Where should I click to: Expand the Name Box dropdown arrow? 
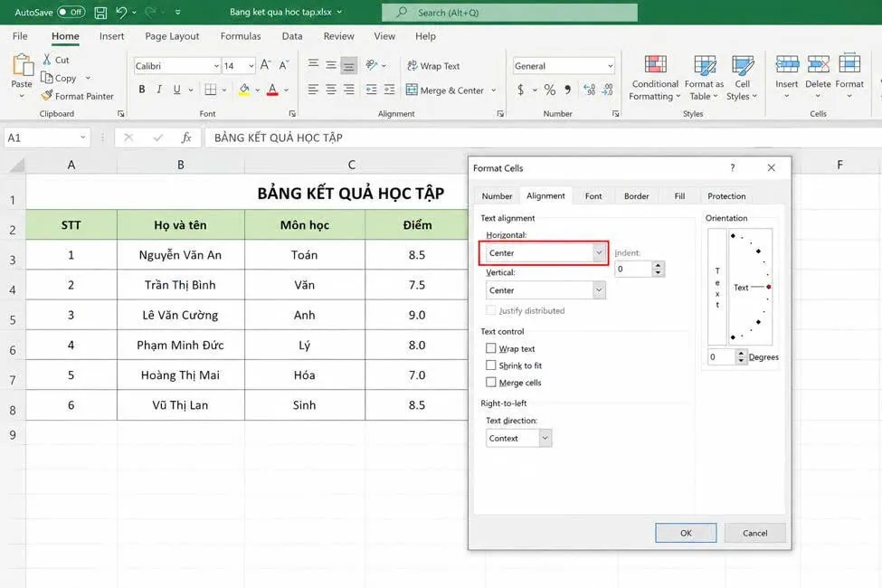click(82, 138)
